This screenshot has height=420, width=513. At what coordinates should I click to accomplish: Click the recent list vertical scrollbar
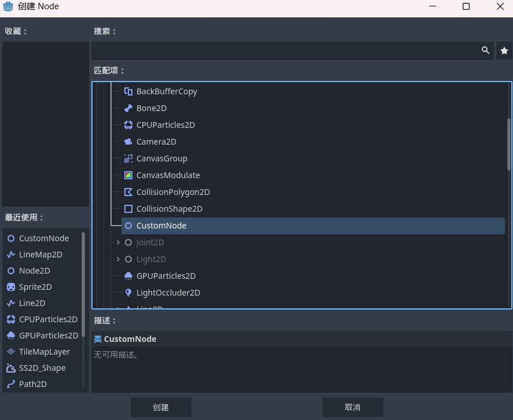pos(83,285)
